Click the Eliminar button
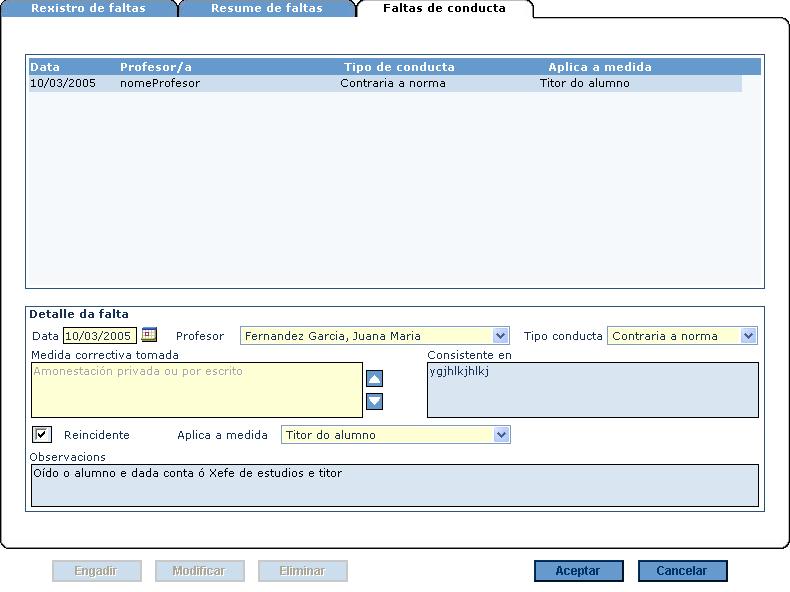The width and height of the screenshot is (790, 592). pyautogui.click(x=302, y=571)
